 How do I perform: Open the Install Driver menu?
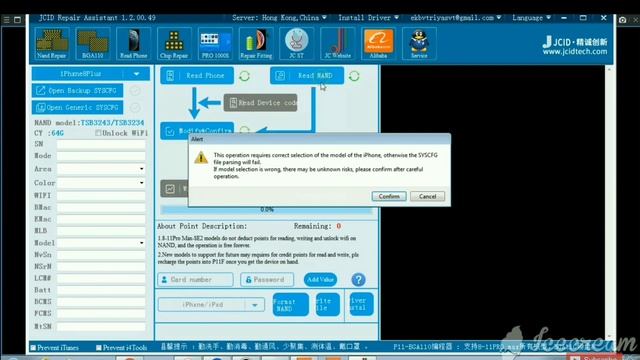tap(368, 18)
